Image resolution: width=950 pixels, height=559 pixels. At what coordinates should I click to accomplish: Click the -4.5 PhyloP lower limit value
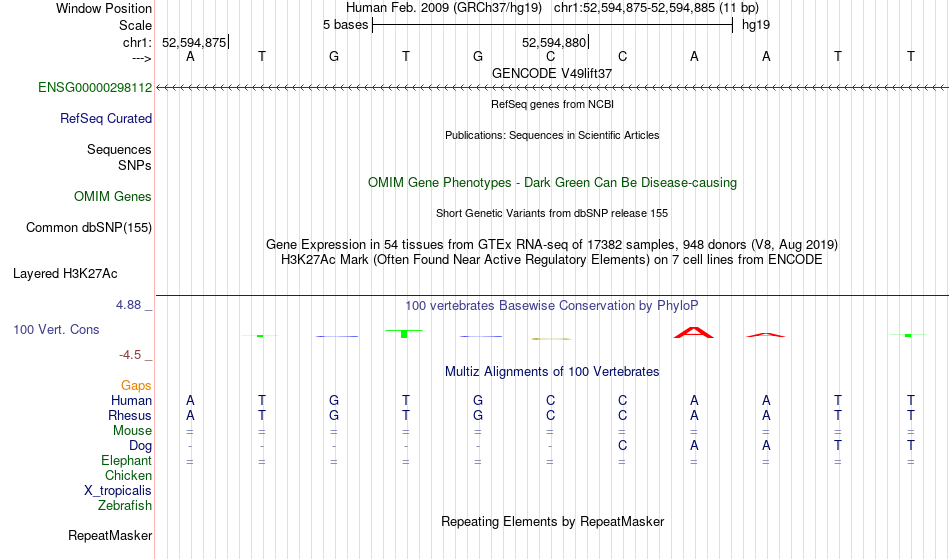point(130,355)
